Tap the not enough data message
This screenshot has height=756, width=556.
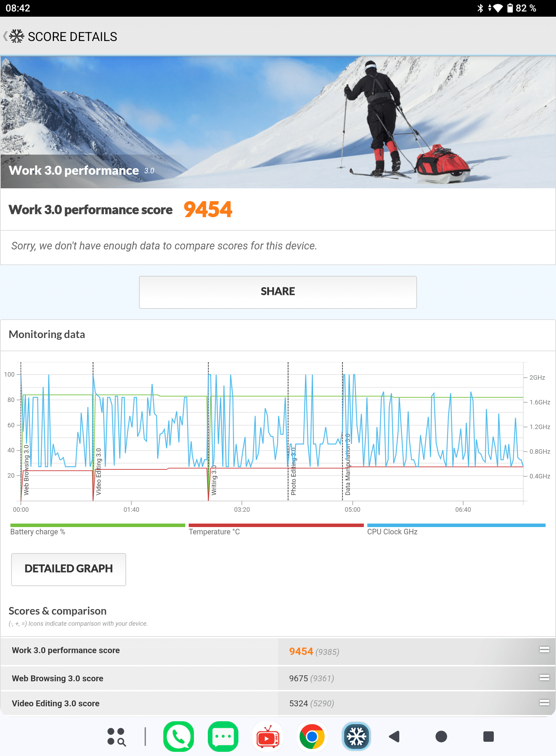164,246
